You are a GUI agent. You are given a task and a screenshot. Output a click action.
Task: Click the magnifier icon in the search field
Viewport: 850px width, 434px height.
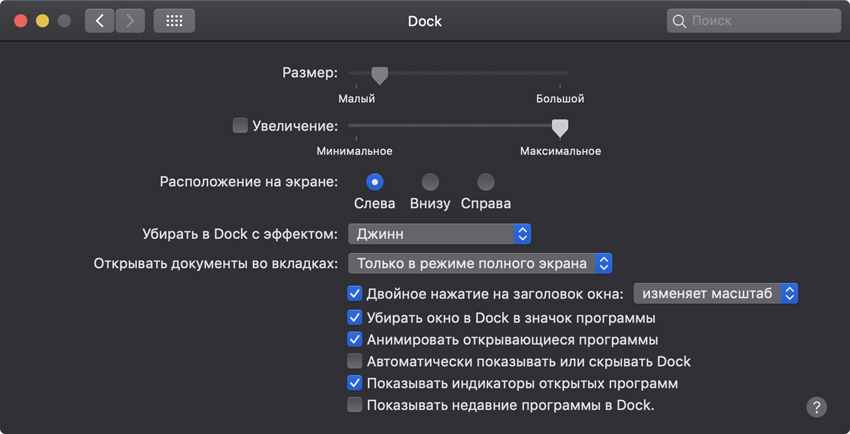pos(680,21)
